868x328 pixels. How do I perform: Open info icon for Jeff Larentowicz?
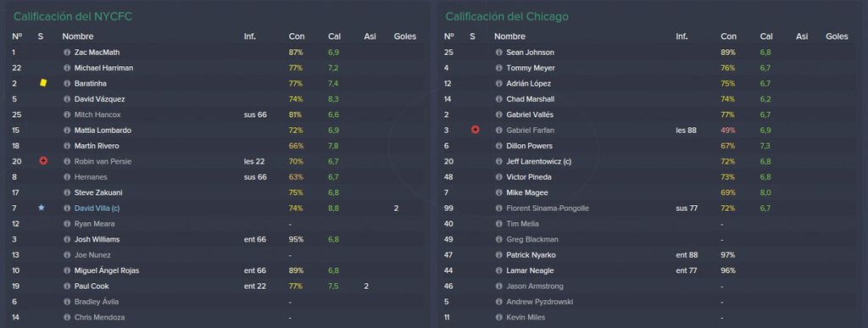click(498, 161)
